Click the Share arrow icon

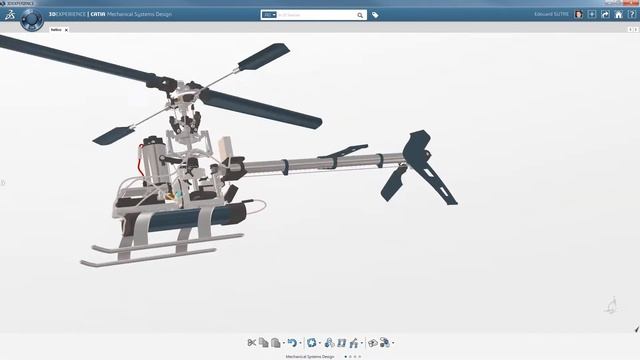click(x=605, y=14)
